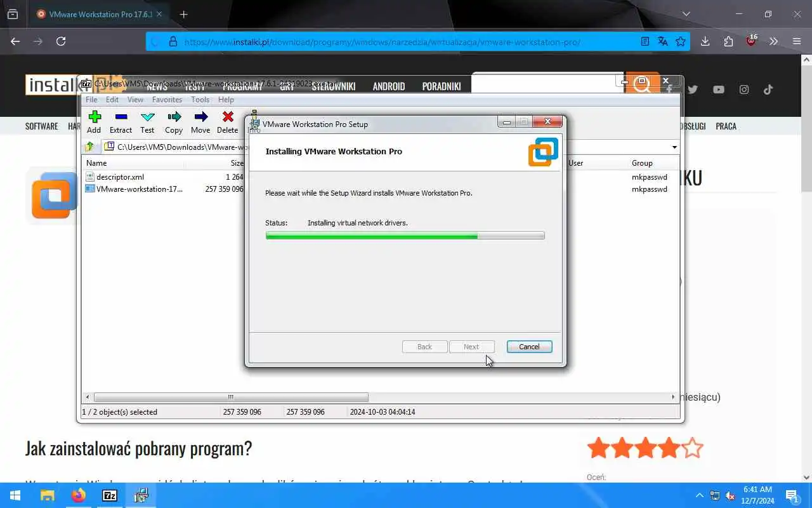Viewport: 812px width, 508px height.
Task: Click the page vertical scrollbar thumb
Action: click(806, 129)
